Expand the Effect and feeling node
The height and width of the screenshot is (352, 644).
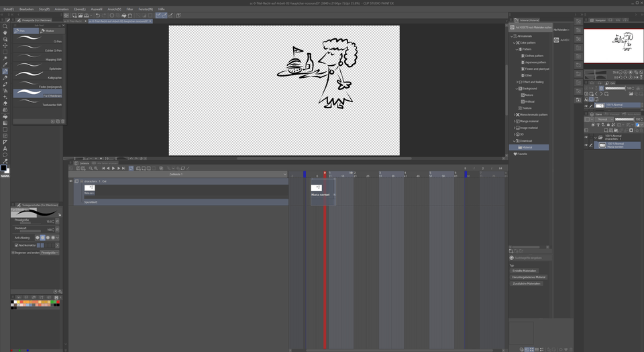pyautogui.click(x=517, y=82)
